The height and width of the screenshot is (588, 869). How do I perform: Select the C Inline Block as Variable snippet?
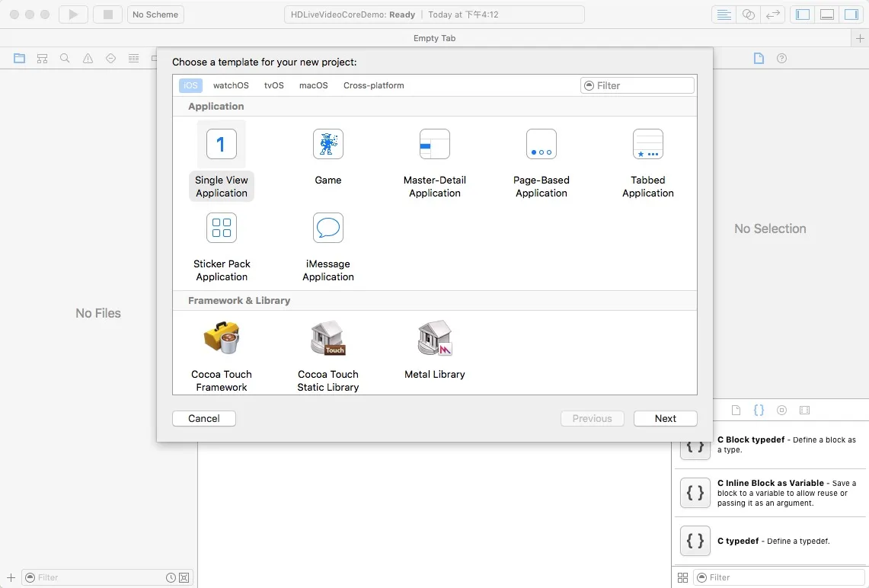point(770,493)
